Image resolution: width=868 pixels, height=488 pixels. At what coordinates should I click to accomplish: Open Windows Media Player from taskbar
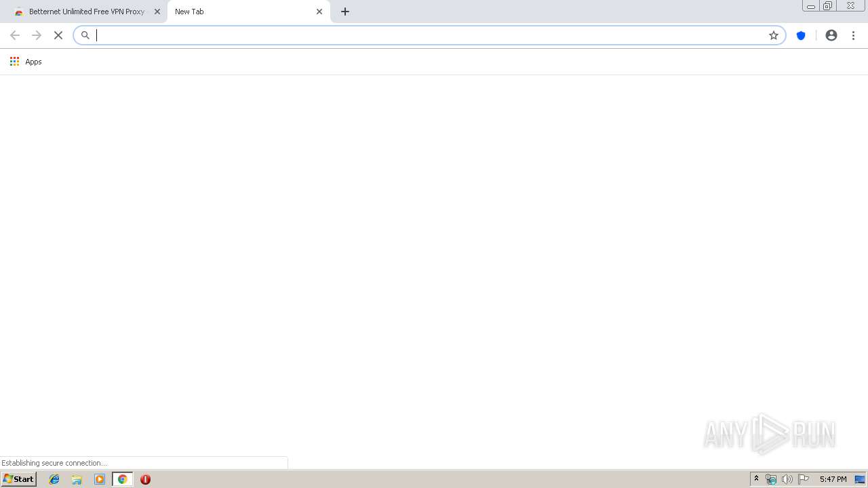[x=100, y=479]
